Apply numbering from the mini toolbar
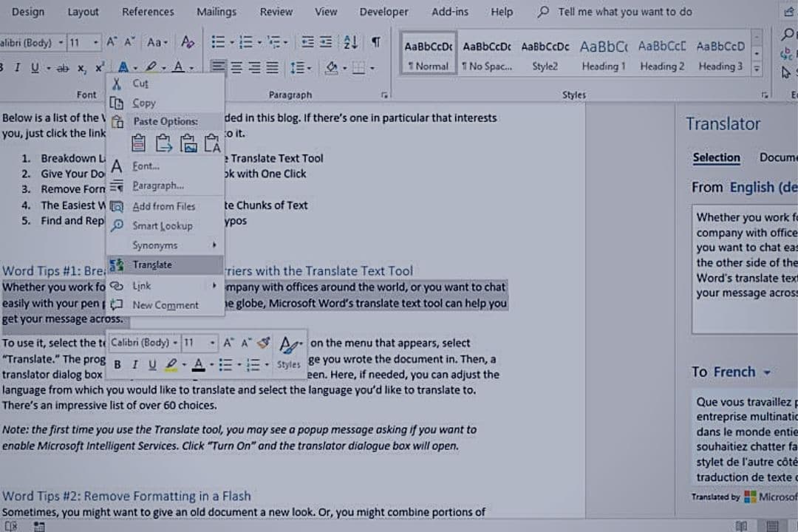Screen dimensions: 798x532 253,364
